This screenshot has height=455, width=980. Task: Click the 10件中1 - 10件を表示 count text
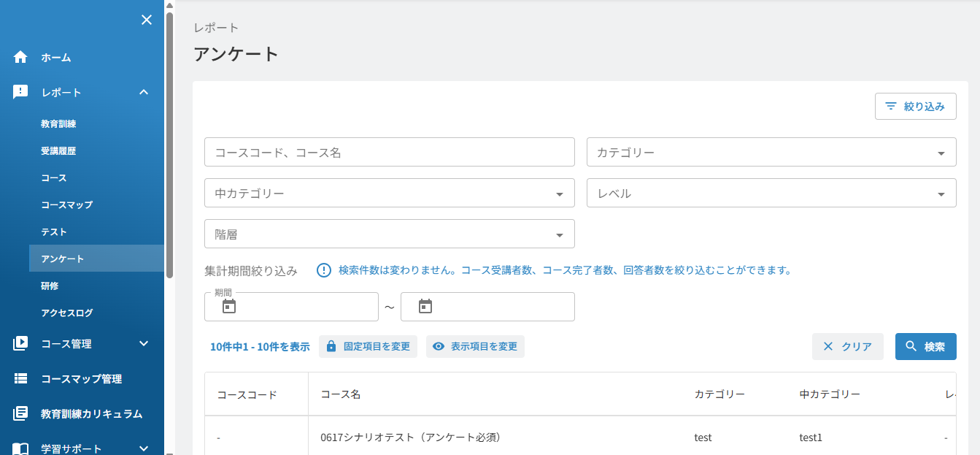(x=260, y=347)
